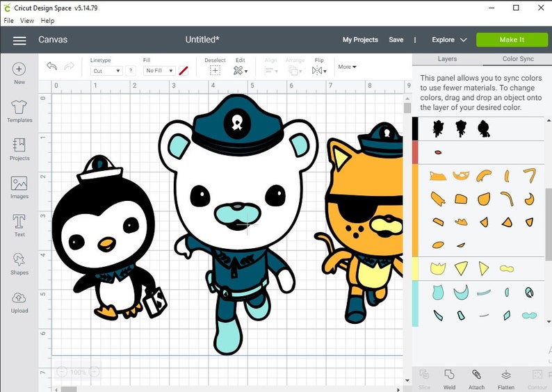Click the red color bar in Color Sync
The height and width of the screenshot is (392, 552).
pos(416,152)
